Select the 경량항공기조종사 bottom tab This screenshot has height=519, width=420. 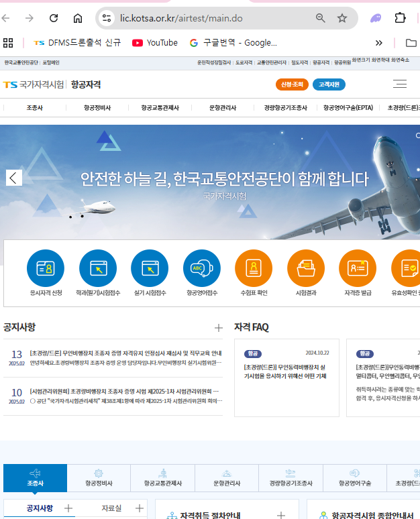[291, 478]
